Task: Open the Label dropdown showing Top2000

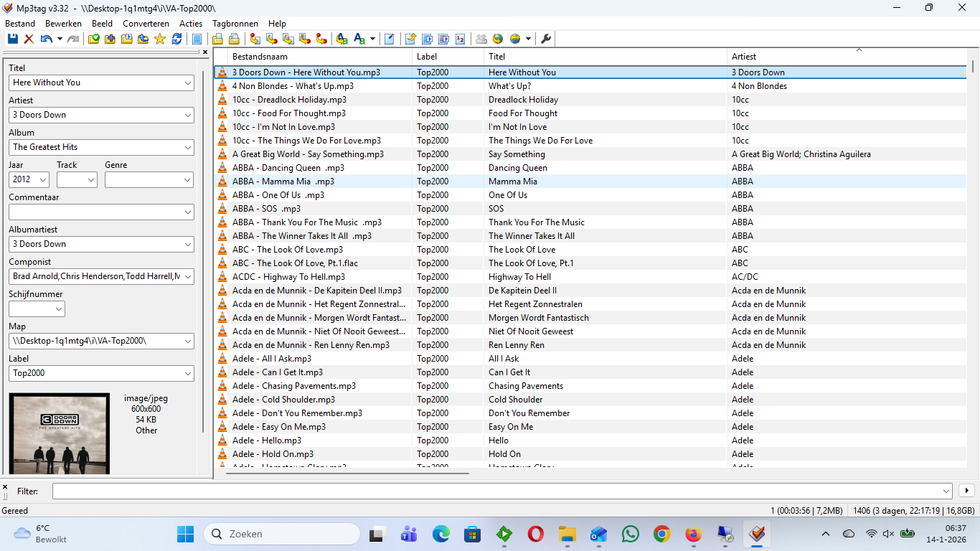Action: (x=188, y=373)
